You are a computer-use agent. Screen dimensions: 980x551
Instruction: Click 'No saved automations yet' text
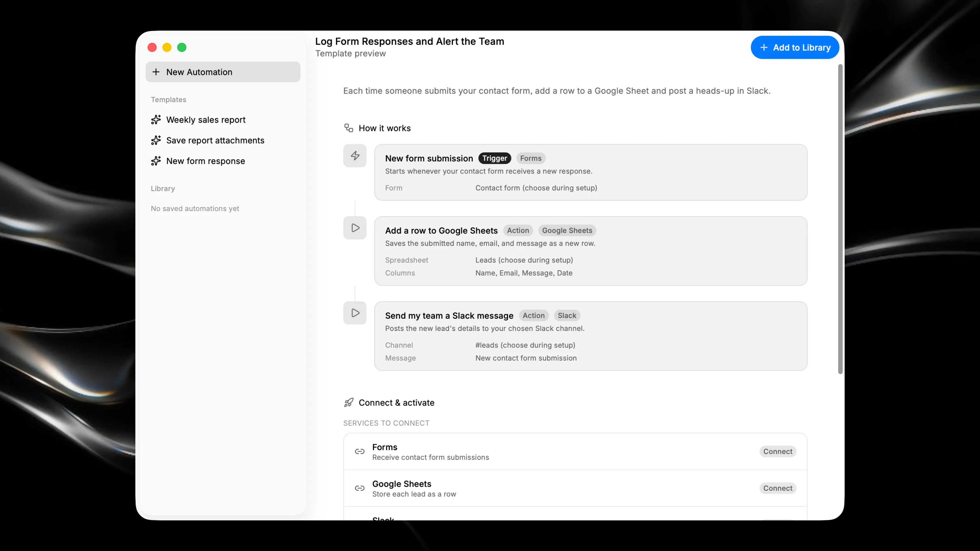[x=195, y=208]
